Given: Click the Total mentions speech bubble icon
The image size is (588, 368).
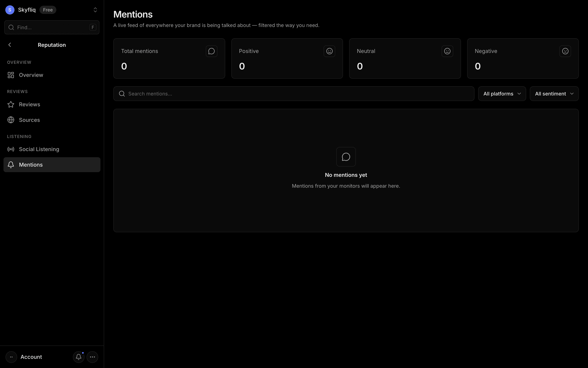Looking at the screenshot, I should [211, 51].
